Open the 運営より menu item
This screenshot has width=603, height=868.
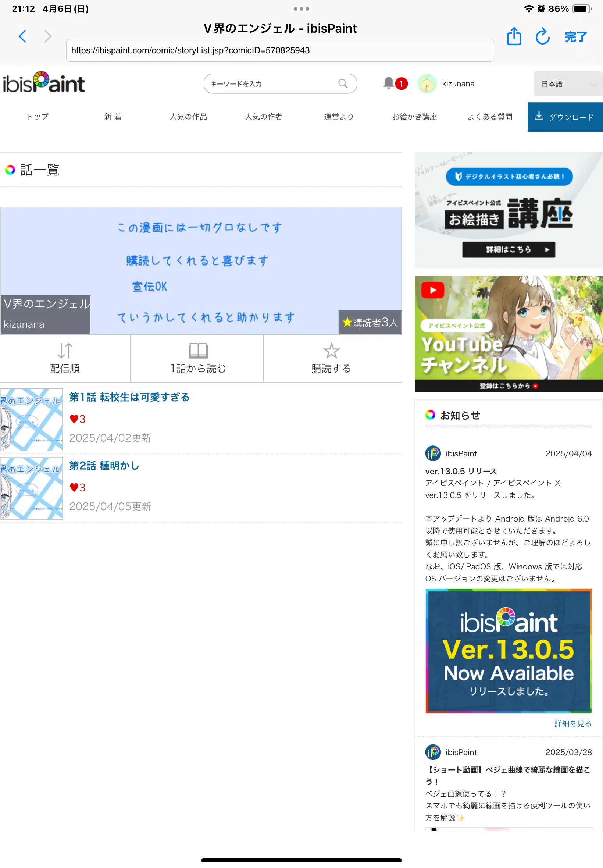click(x=339, y=117)
